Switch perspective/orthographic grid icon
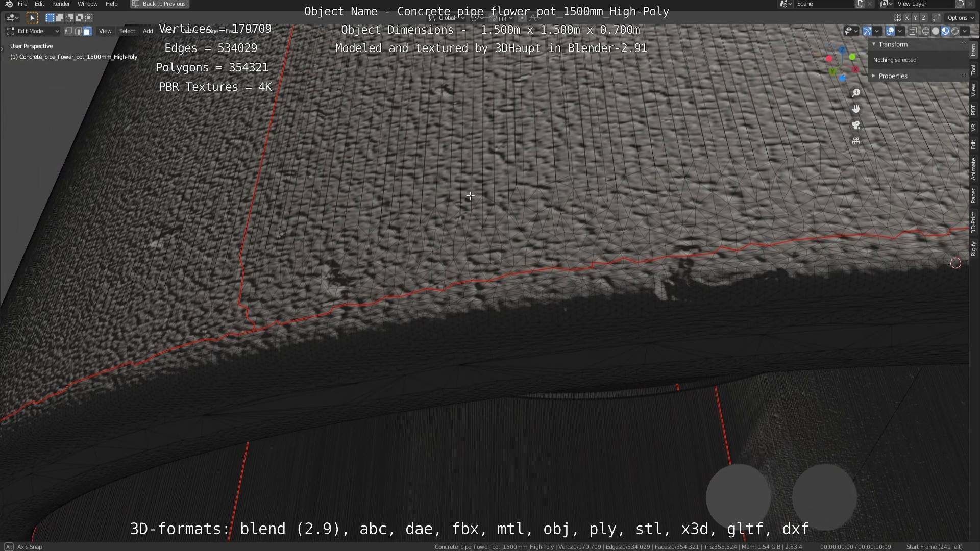This screenshot has height=551, width=980. coord(856,141)
